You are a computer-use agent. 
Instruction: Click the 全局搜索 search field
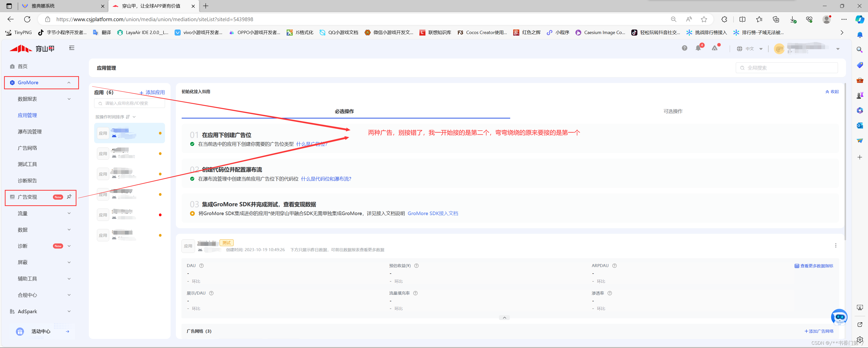coord(787,68)
